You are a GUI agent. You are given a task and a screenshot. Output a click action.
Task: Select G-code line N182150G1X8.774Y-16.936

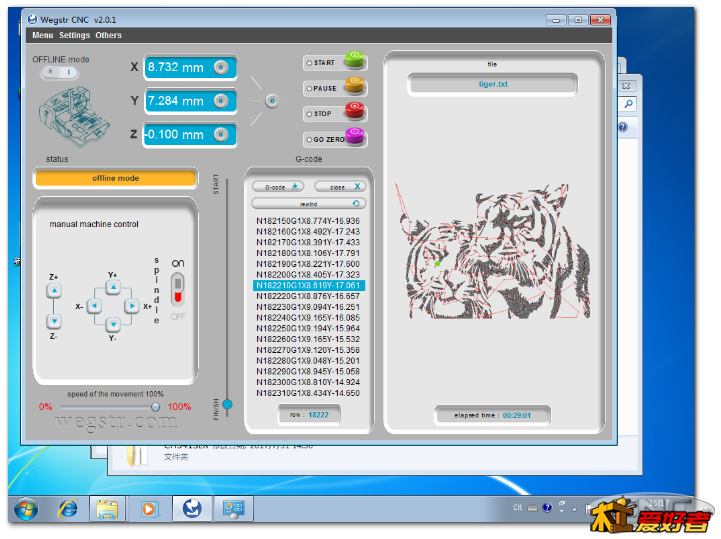pos(308,221)
